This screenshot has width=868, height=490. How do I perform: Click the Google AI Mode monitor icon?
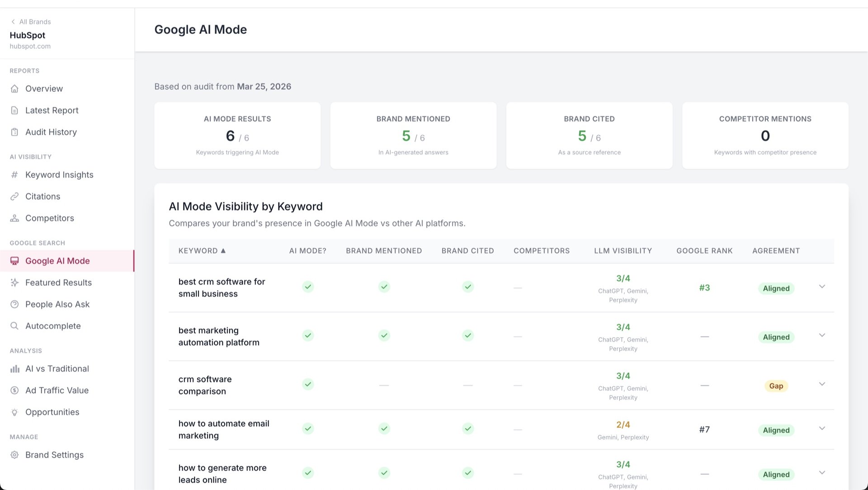point(14,261)
